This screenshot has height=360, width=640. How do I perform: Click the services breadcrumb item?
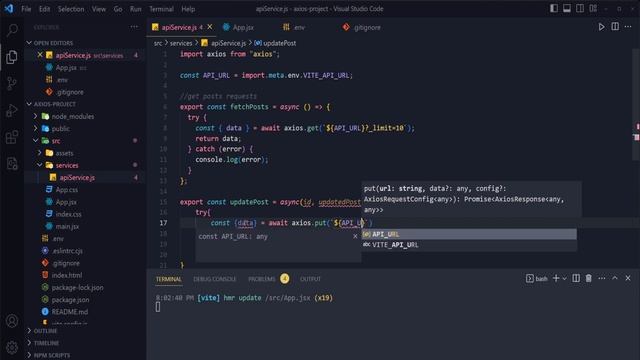pos(181,43)
